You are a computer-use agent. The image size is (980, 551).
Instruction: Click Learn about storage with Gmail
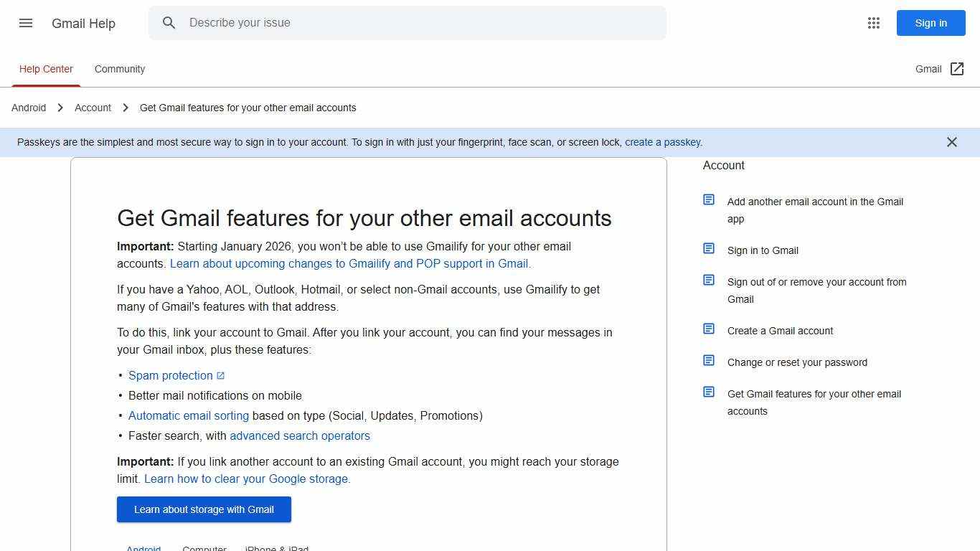(204, 509)
